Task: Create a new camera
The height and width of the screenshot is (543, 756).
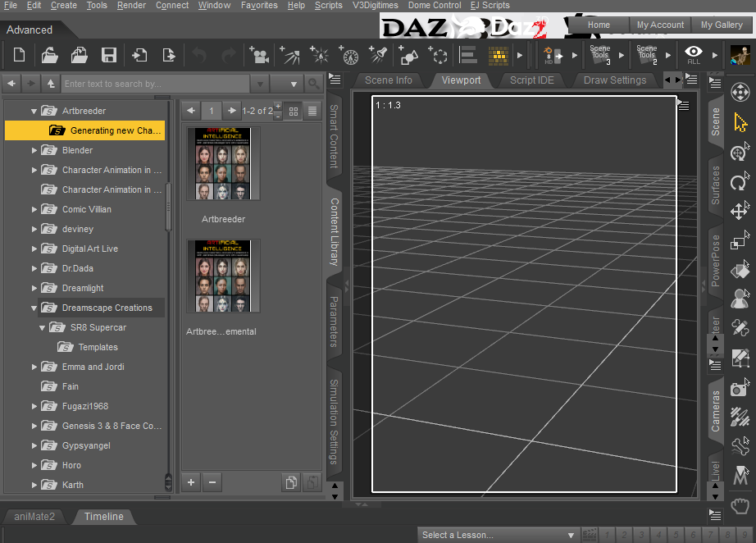Action: point(259,55)
